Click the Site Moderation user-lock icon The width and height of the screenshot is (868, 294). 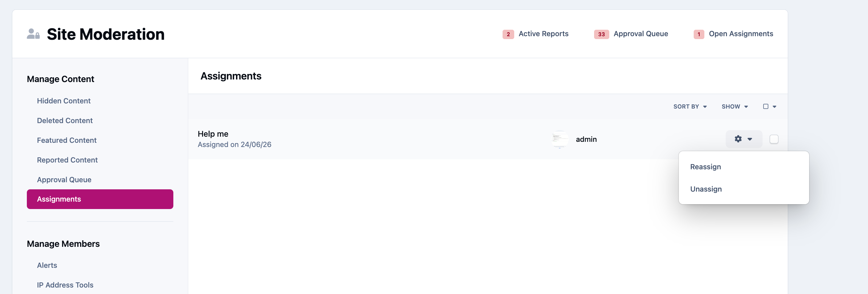coord(33,34)
